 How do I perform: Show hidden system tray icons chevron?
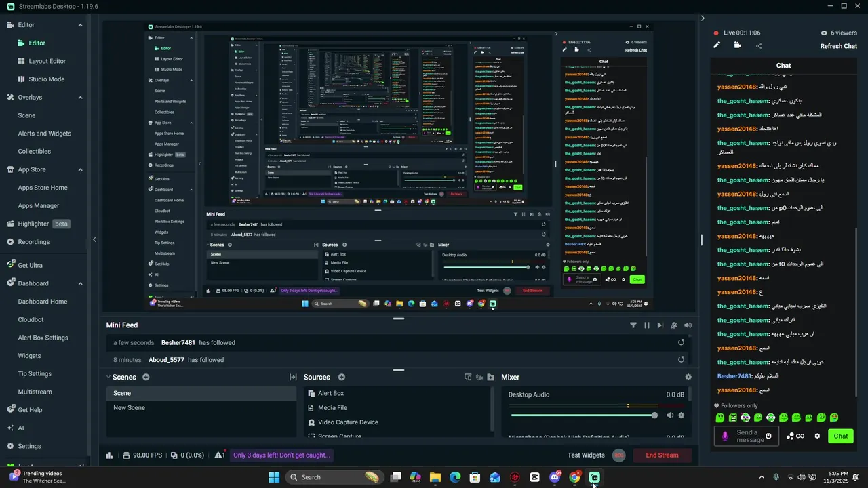click(x=761, y=478)
